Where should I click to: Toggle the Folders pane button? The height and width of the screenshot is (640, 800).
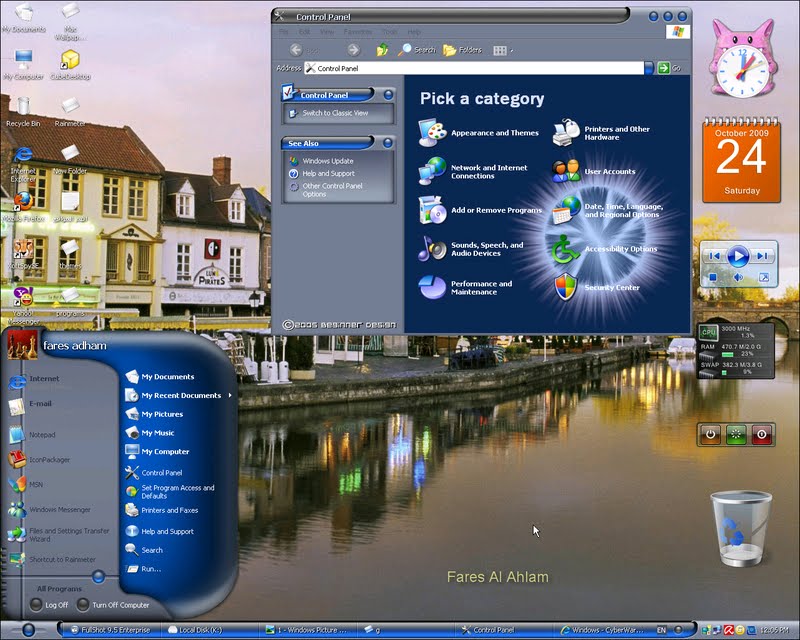[462, 50]
